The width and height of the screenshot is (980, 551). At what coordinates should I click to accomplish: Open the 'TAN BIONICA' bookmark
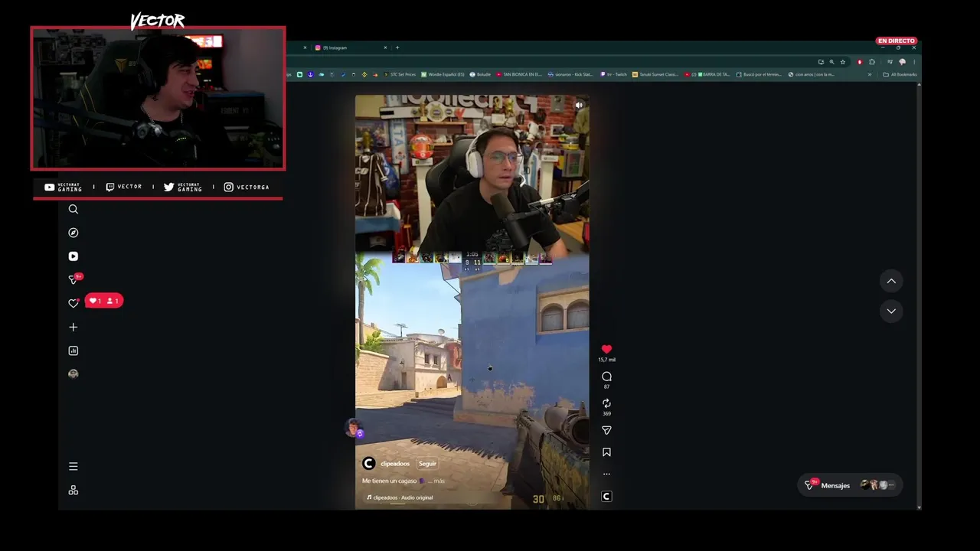[x=519, y=74]
